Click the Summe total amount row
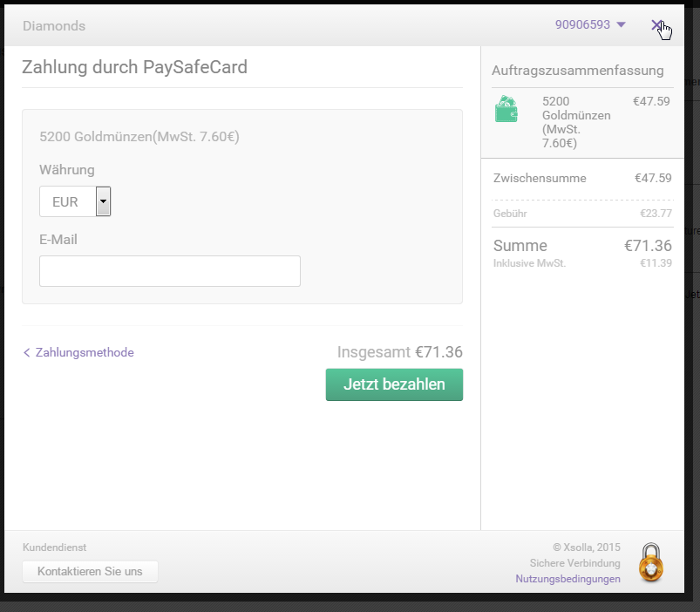 tap(581, 246)
